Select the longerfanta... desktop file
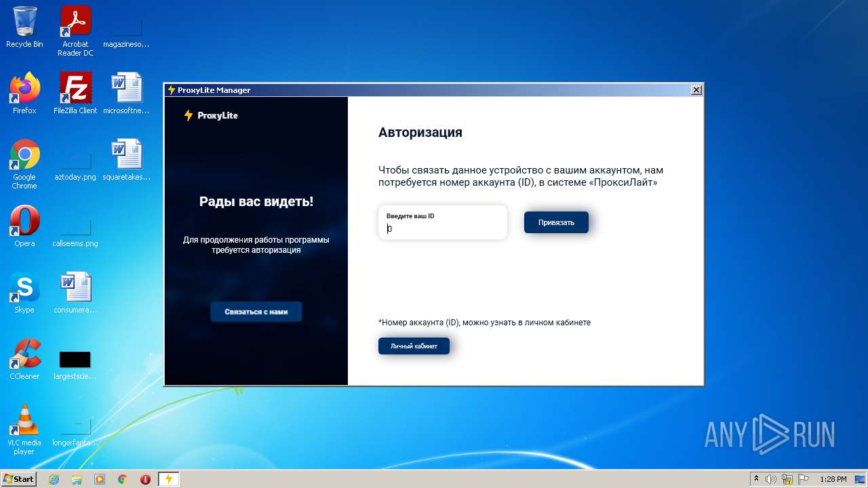Viewport: 868px width, 488px height. tap(75, 431)
